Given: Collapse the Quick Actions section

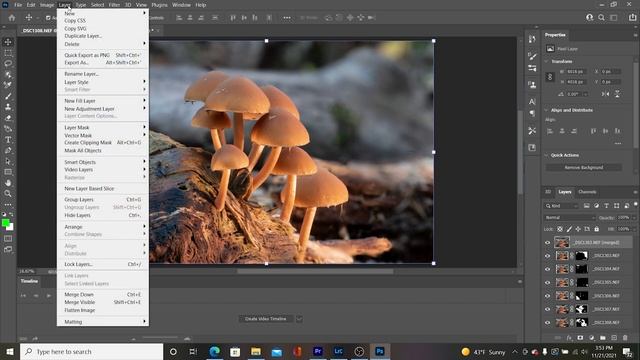Looking at the screenshot, I should point(547,155).
